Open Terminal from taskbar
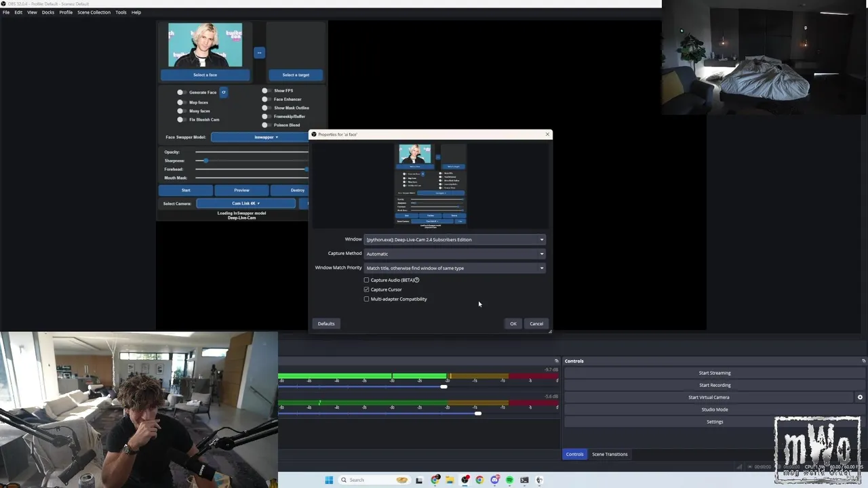 pos(524,480)
